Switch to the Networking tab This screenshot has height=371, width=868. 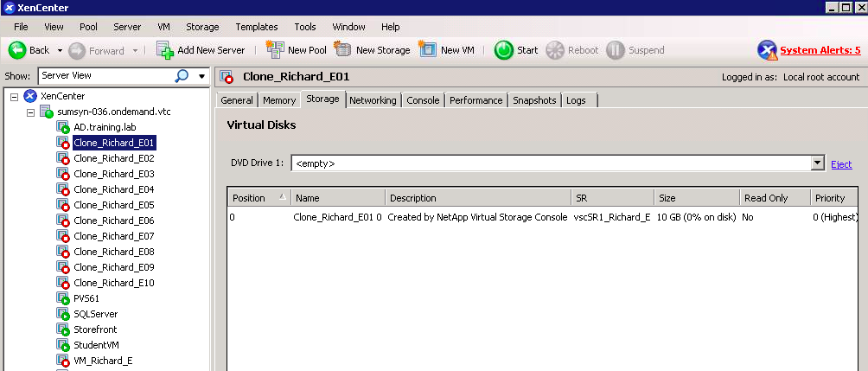pos(373,100)
